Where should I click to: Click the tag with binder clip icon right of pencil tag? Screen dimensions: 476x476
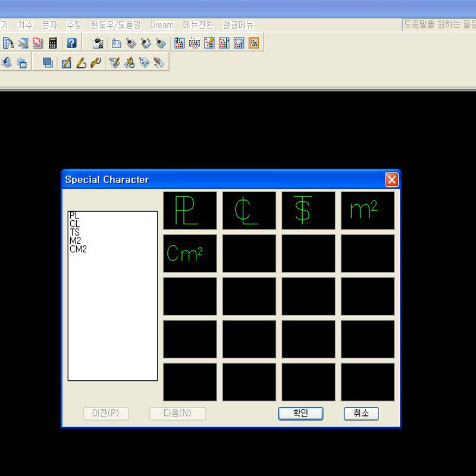[161, 43]
